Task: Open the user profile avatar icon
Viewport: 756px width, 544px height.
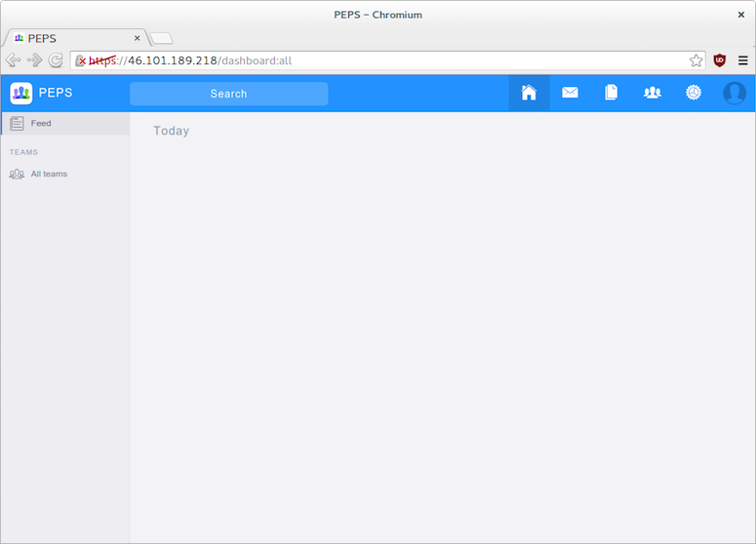Action: click(735, 93)
